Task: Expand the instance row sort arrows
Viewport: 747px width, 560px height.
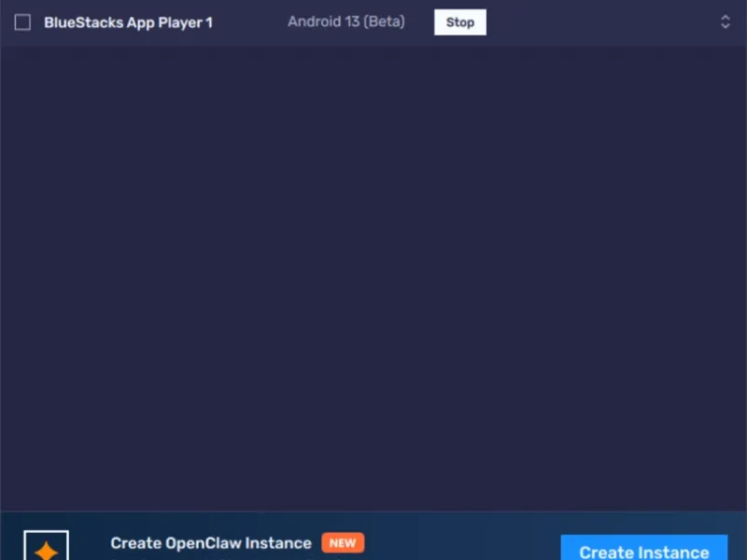Action: click(x=726, y=21)
